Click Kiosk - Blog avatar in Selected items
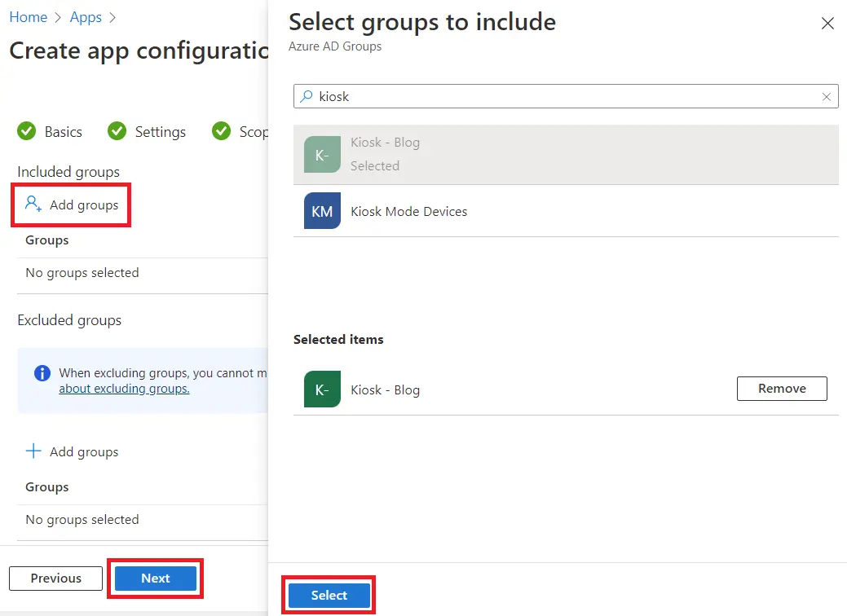847x616 pixels. point(322,389)
